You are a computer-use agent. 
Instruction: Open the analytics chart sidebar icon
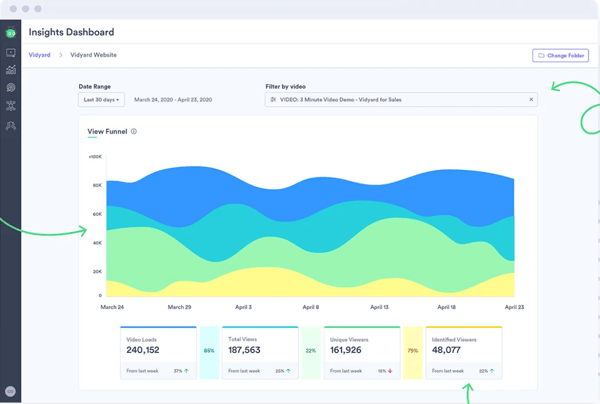coord(11,70)
